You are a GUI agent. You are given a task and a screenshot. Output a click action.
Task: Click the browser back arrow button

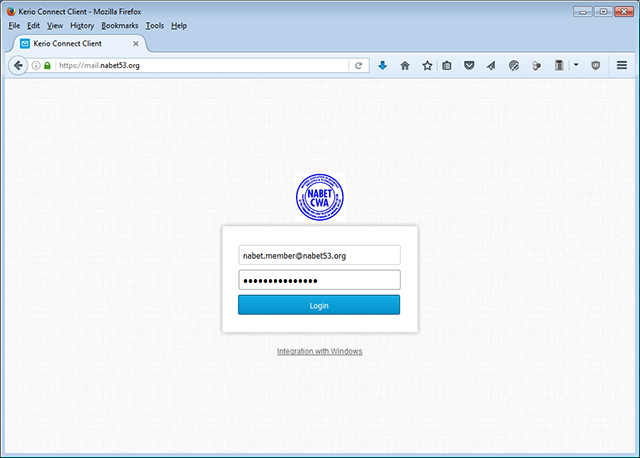coord(18,65)
